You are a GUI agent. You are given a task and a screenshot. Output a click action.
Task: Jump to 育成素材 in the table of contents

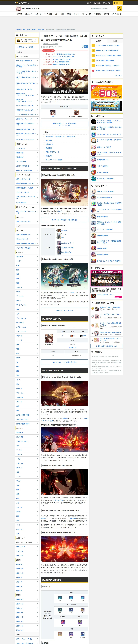coord(49,148)
